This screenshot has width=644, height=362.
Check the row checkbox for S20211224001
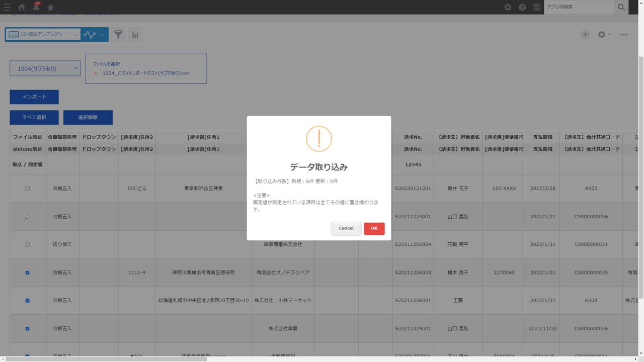click(28, 217)
